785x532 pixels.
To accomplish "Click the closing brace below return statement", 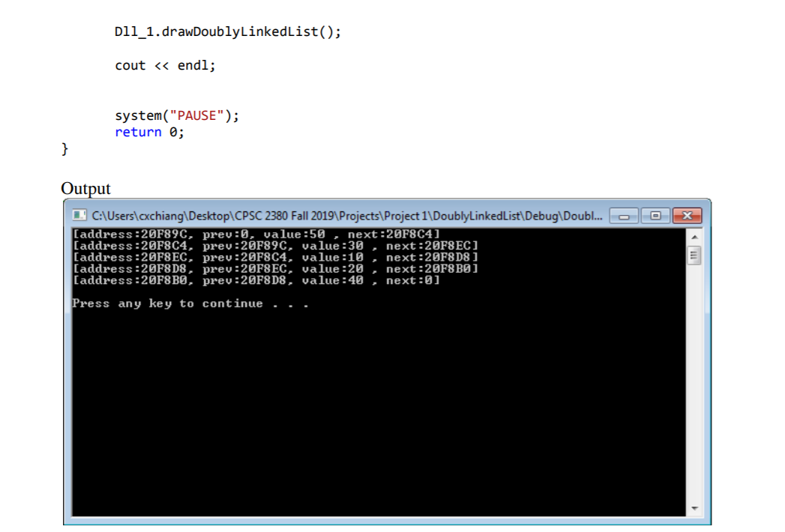I will pyautogui.click(x=63, y=148).
